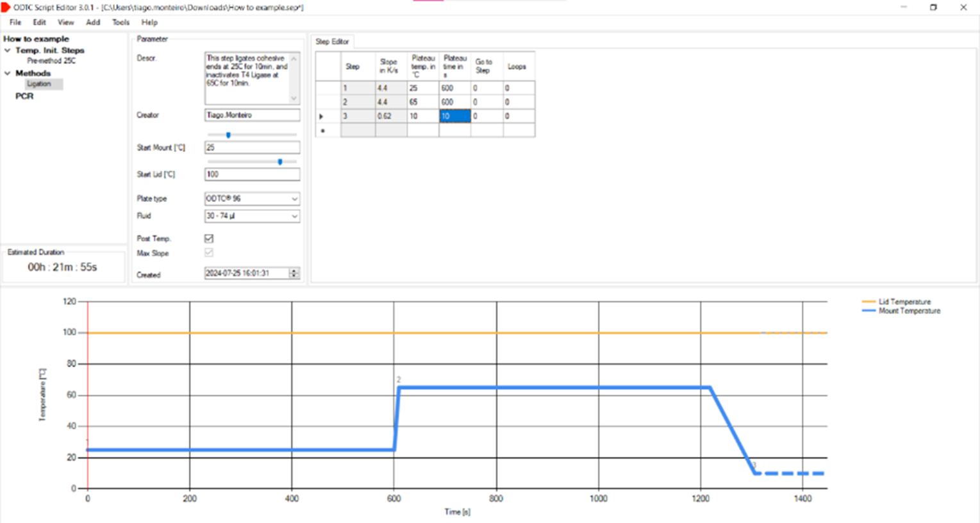980x523 pixels.
Task: Select the Plateau temp cell of step 2
Action: (x=423, y=101)
